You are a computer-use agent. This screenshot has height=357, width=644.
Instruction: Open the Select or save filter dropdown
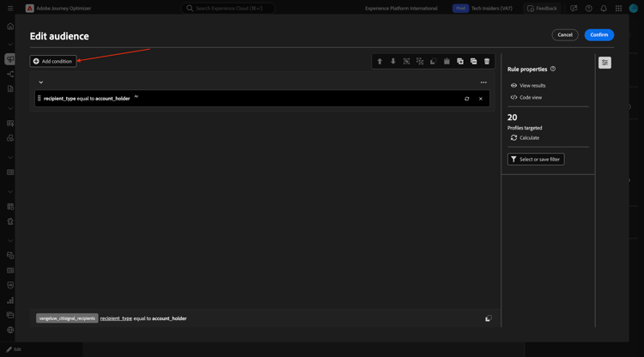coord(536,160)
